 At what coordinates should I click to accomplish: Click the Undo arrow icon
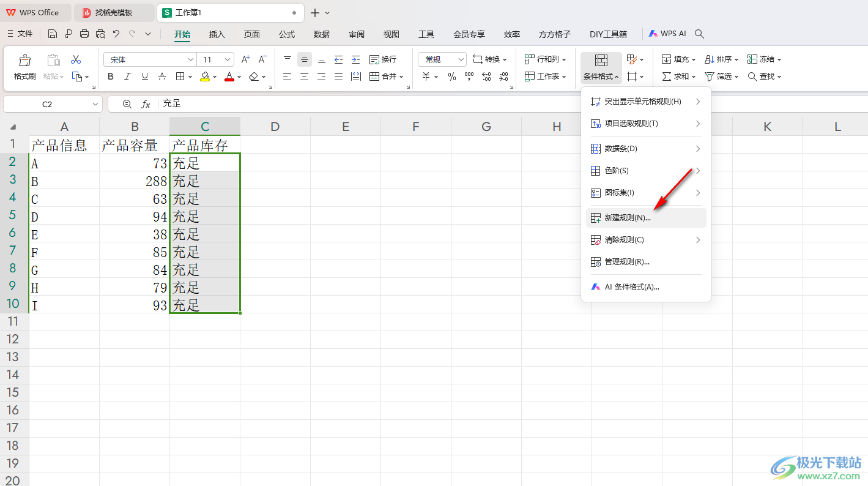coord(116,34)
